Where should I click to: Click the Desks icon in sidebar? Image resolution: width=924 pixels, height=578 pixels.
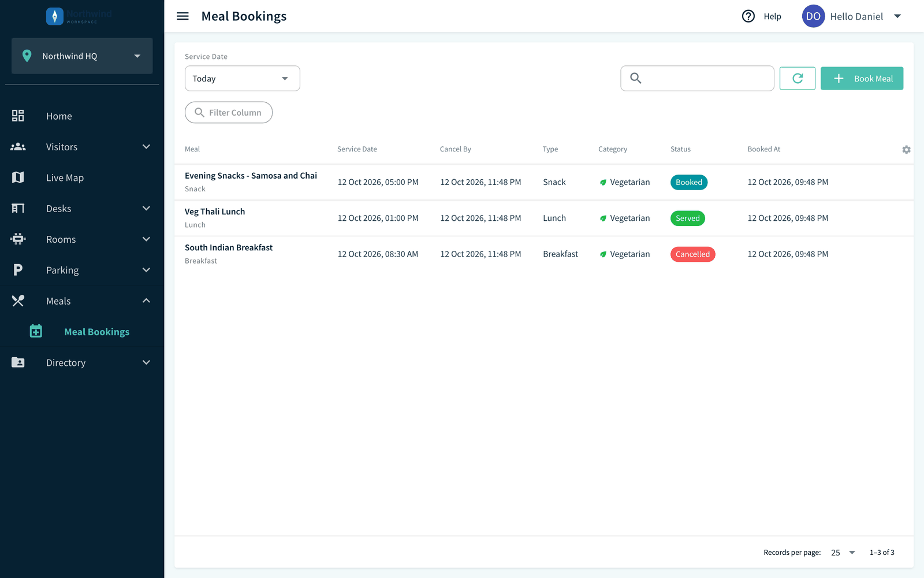click(18, 208)
